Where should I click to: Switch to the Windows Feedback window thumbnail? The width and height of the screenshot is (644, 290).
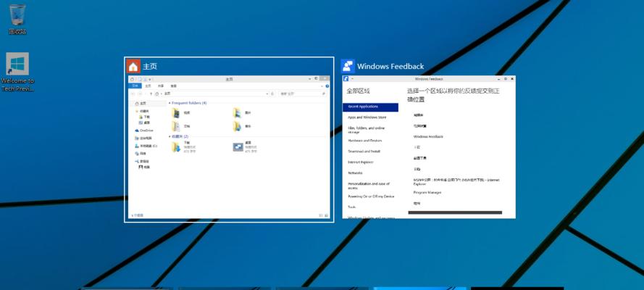coord(429,146)
